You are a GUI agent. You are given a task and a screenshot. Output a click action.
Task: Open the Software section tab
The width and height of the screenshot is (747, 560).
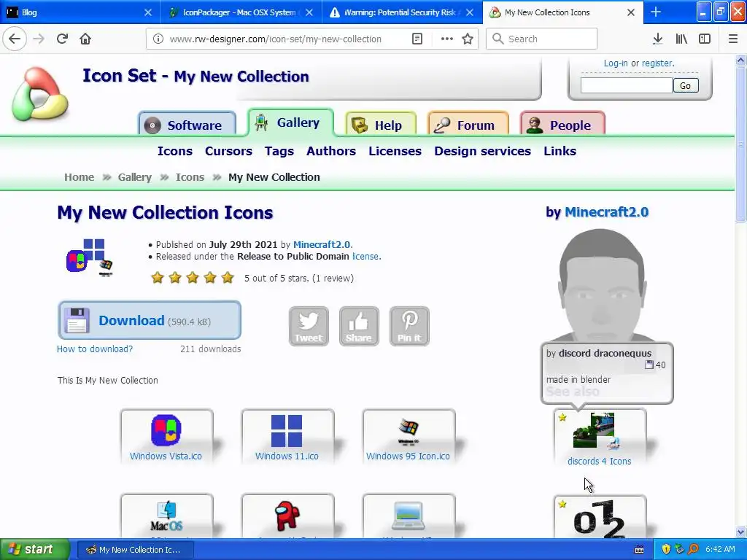point(187,124)
